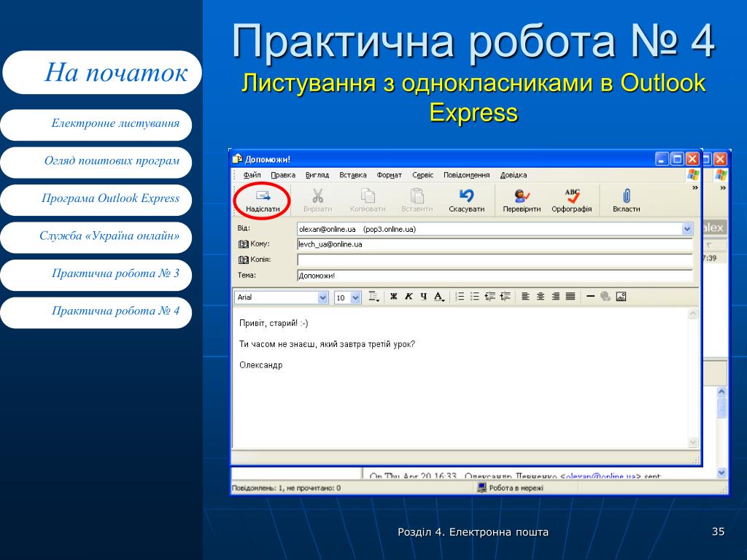Image resolution: width=747 pixels, height=560 pixels.
Task: Click the Надіслати send button
Action: point(263,201)
